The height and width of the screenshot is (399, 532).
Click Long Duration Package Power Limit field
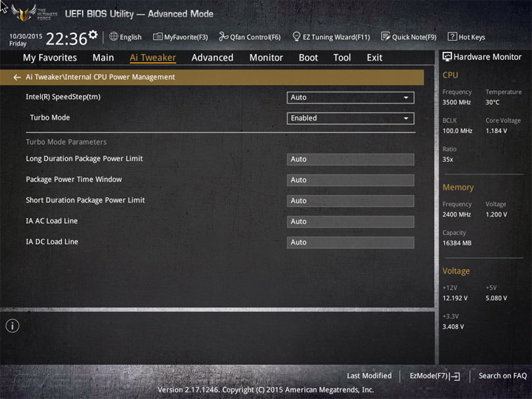coord(350,160)
